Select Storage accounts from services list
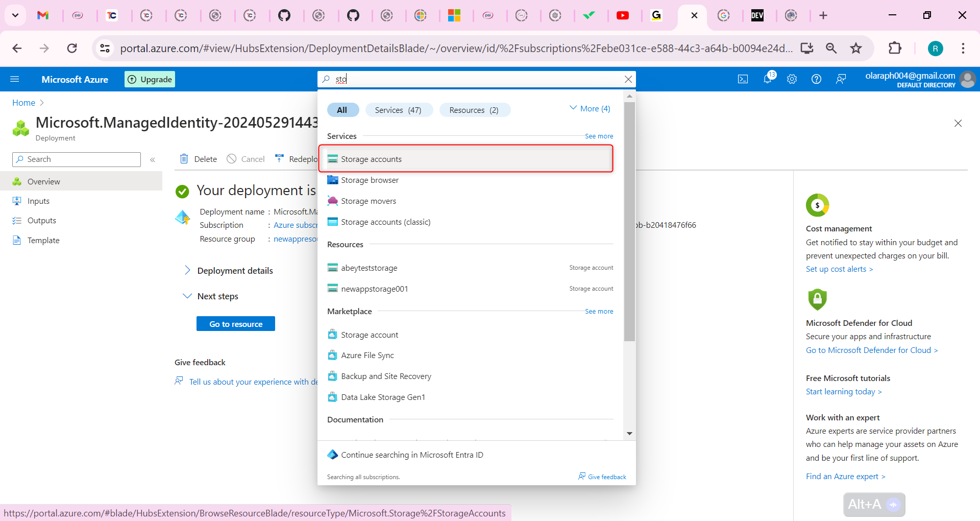This screenshot has width=980, height=521. pos(371,159)
